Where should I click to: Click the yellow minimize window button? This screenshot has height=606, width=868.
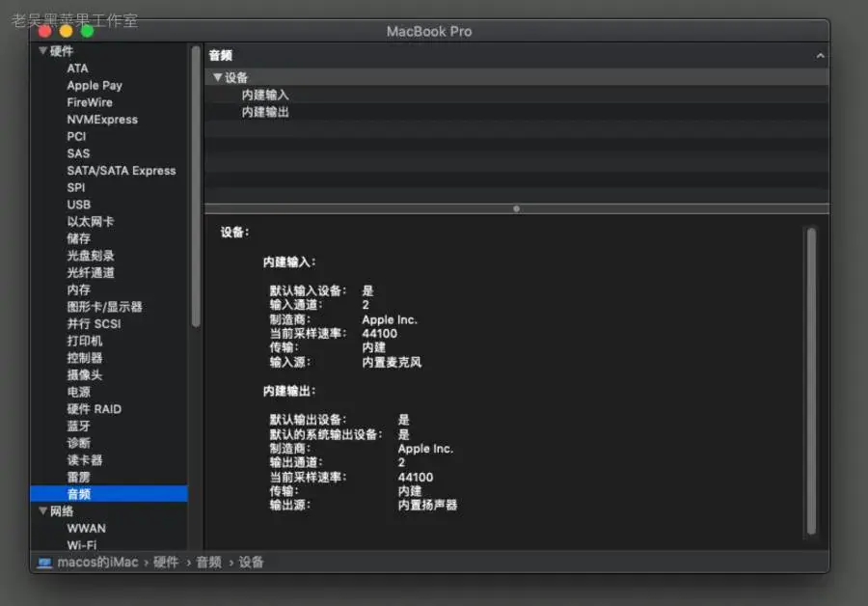[x=66, y=32]
